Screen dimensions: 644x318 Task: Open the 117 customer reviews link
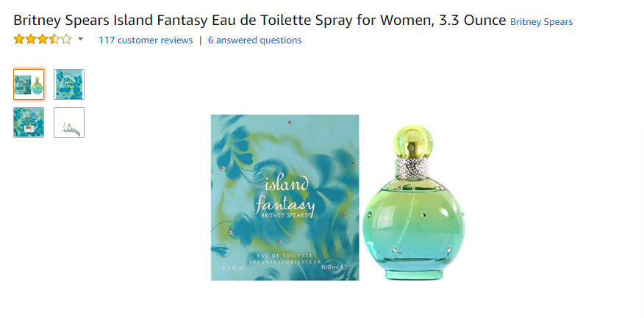coord(146,40)
